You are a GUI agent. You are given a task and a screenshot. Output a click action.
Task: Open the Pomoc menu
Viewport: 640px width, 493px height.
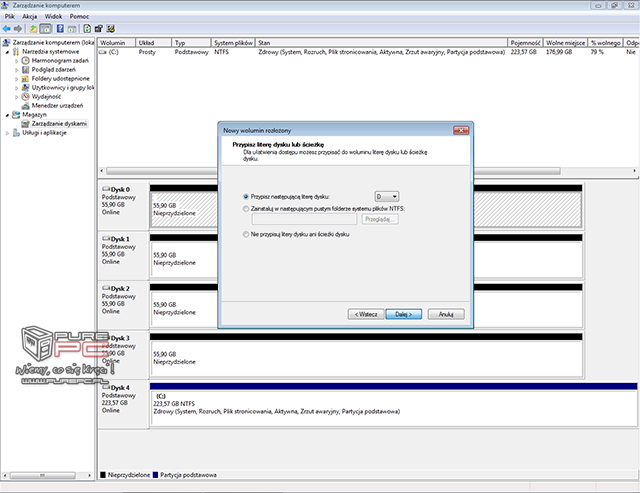[79, 16]
